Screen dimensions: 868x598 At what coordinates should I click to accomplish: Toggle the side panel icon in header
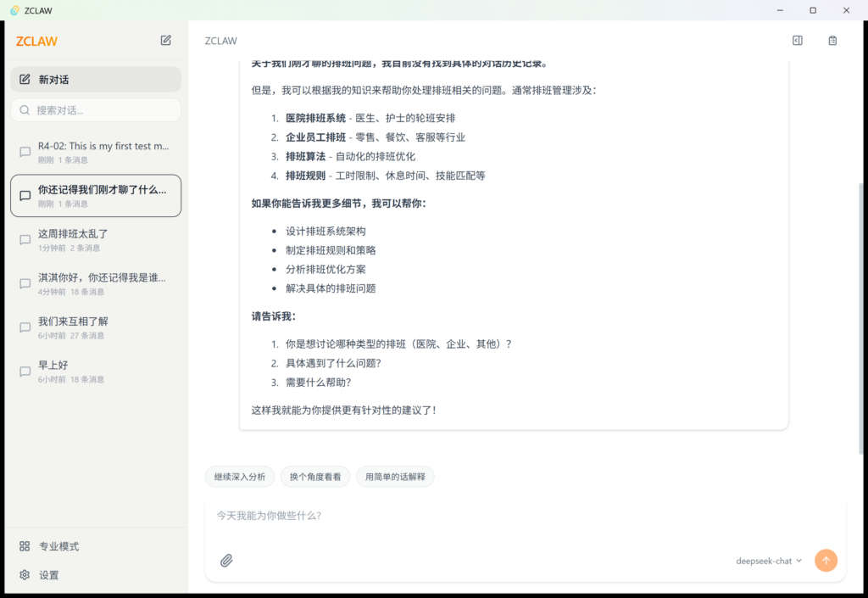[797, 41]
